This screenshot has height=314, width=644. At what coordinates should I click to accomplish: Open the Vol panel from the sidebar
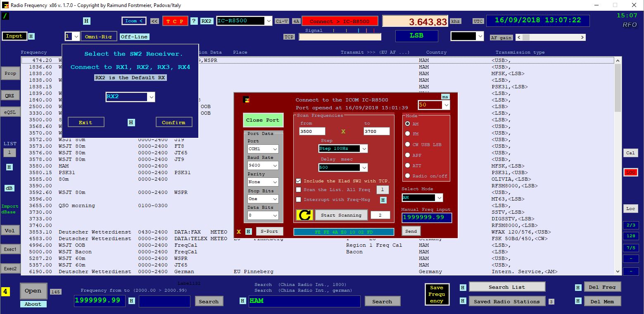tap(10, 230)
